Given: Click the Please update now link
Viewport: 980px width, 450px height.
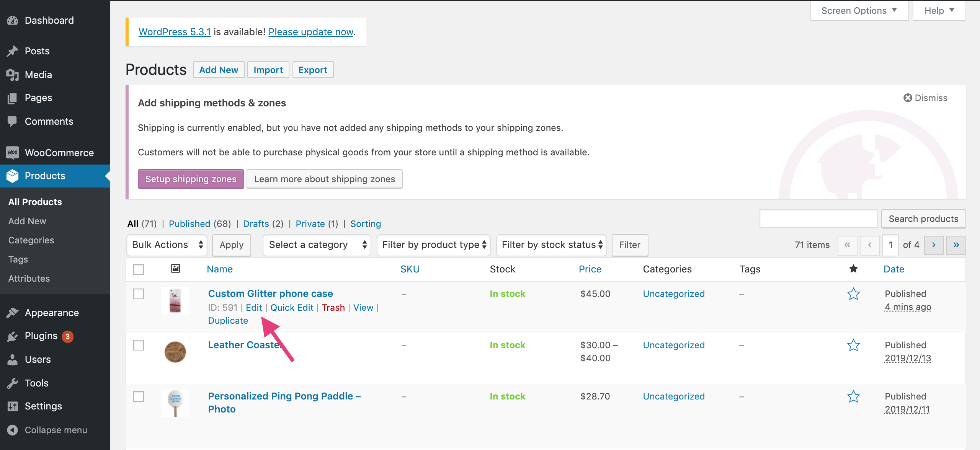Looking at the screenshot, I should [x=310, y=32].
